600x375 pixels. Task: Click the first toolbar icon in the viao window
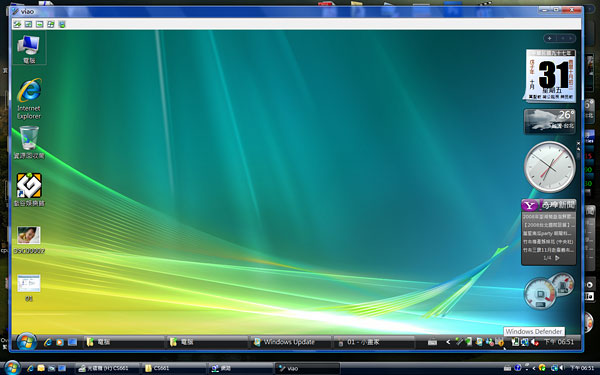click(x=17, y=24)
